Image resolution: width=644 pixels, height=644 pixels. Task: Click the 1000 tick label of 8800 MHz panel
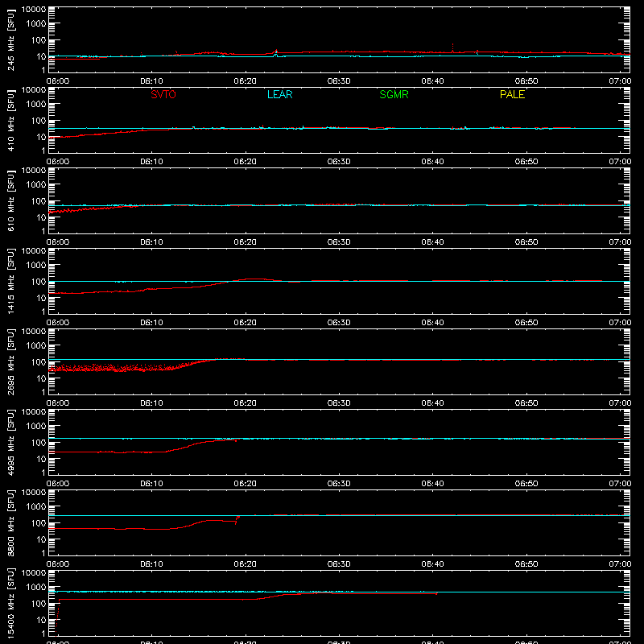pos(36,506)
